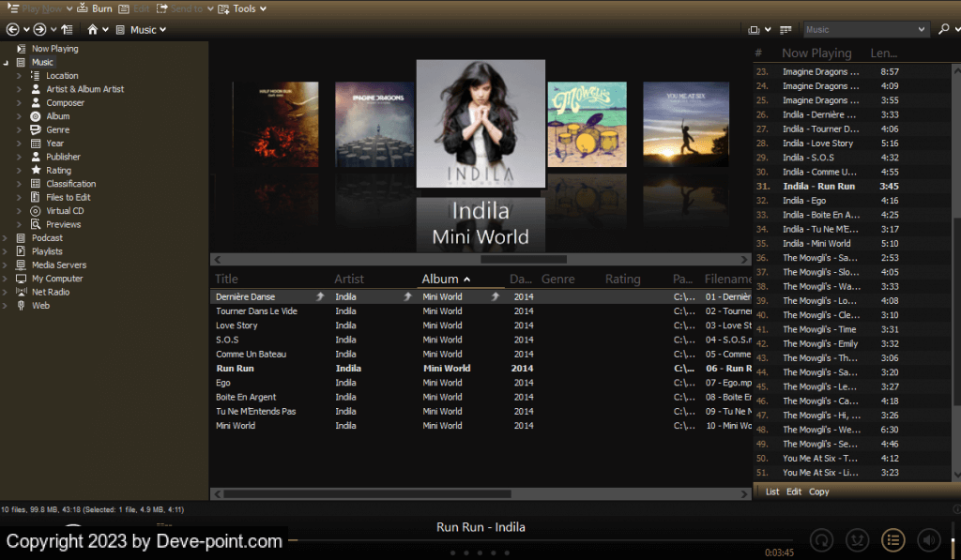This screenshot has width=961, height=560.
Task: Click the back navigation arrow icon
Action: pyautogui.click(x=12, y=30)
